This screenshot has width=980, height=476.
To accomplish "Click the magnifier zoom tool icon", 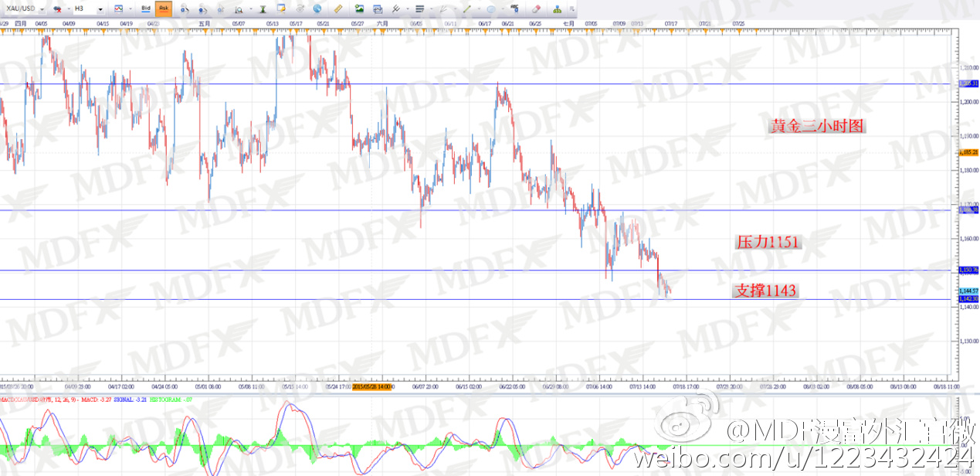I will coord(239,9).
